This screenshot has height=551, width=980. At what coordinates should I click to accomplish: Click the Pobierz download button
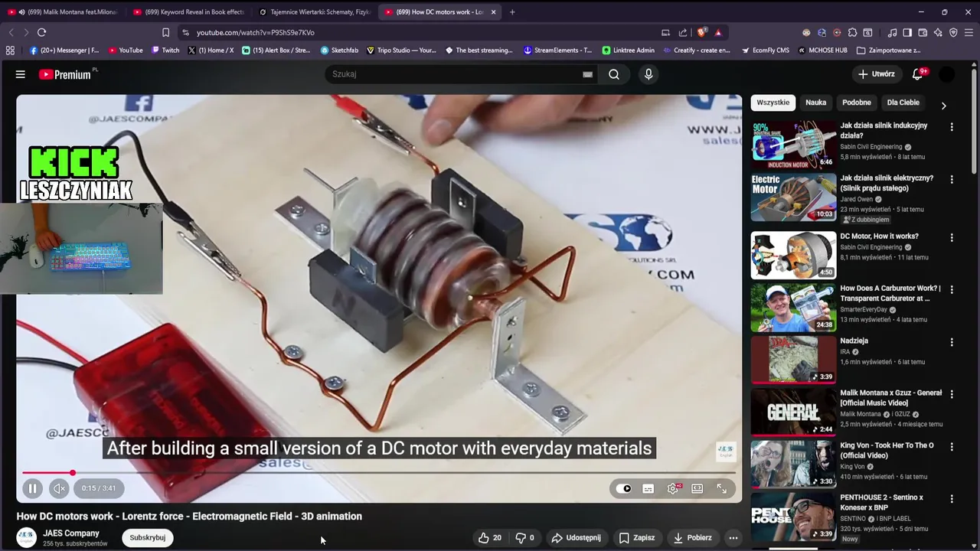click(x=693, y=538)
